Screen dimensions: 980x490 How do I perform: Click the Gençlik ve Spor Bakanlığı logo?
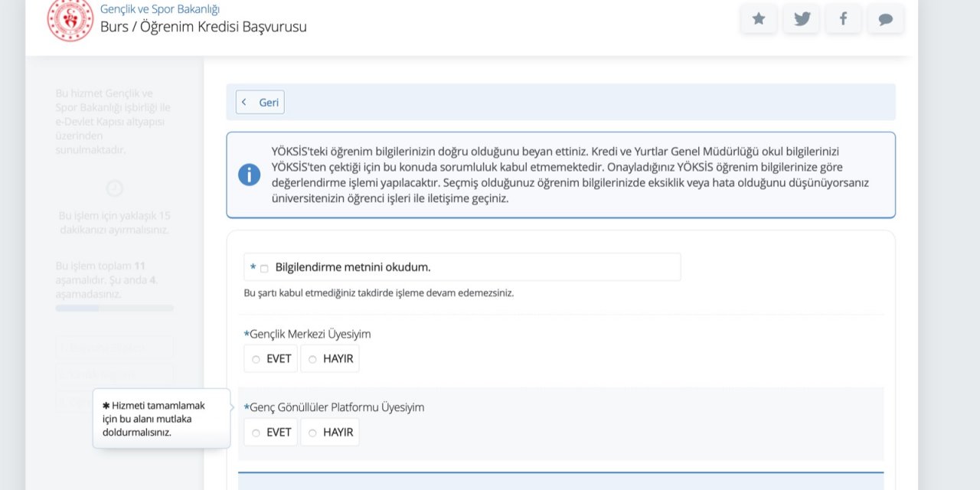pyautogui.click(x=70, y=19)
